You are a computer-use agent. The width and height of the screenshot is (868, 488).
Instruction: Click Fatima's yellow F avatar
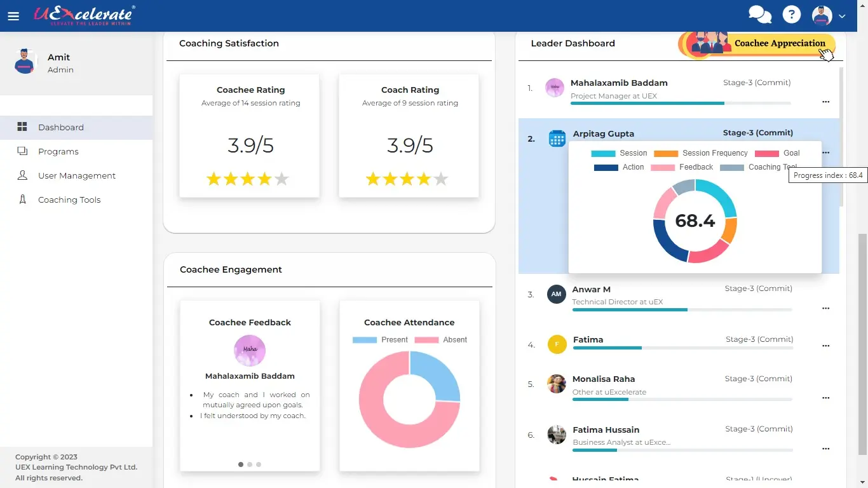(557, 344)
